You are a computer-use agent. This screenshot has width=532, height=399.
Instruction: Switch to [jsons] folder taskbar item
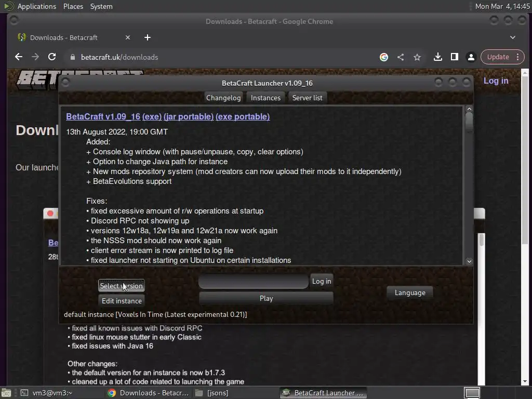pos(212,393)
